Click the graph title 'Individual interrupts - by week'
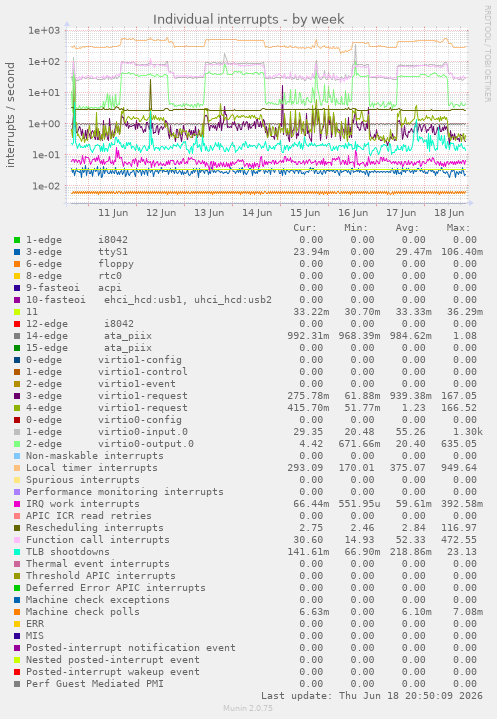Viewport: 497px width, 719px height. click(x=248, y=19)
